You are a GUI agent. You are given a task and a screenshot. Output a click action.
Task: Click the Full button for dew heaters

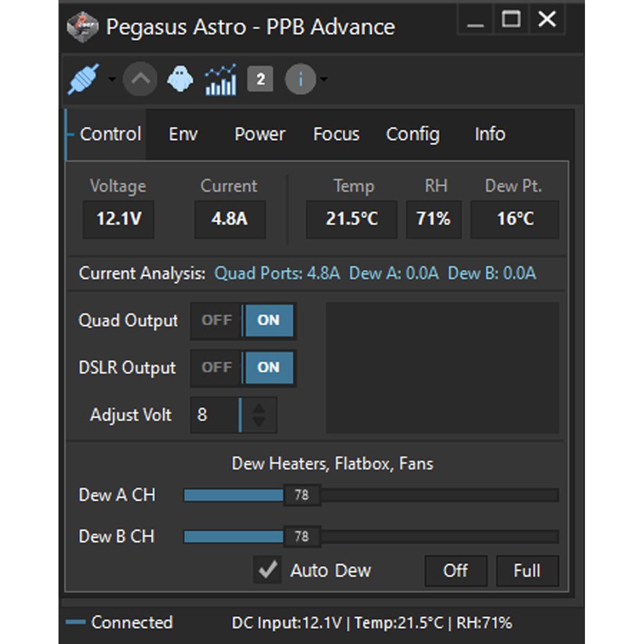pyautogui.click(x=527, y=570)
